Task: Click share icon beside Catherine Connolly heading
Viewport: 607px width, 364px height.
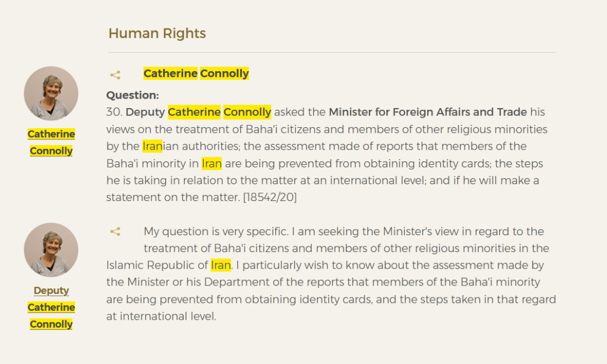Action: 115,74
